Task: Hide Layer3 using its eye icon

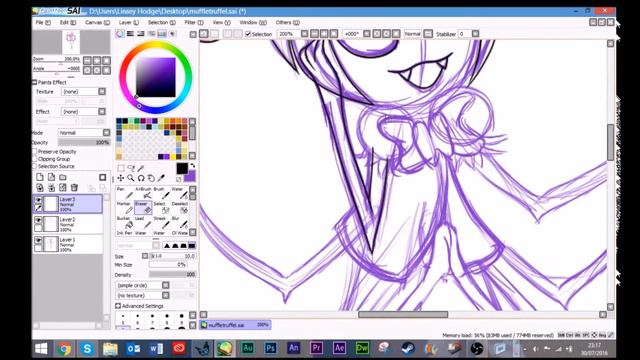Action: (x=38, y=200)
